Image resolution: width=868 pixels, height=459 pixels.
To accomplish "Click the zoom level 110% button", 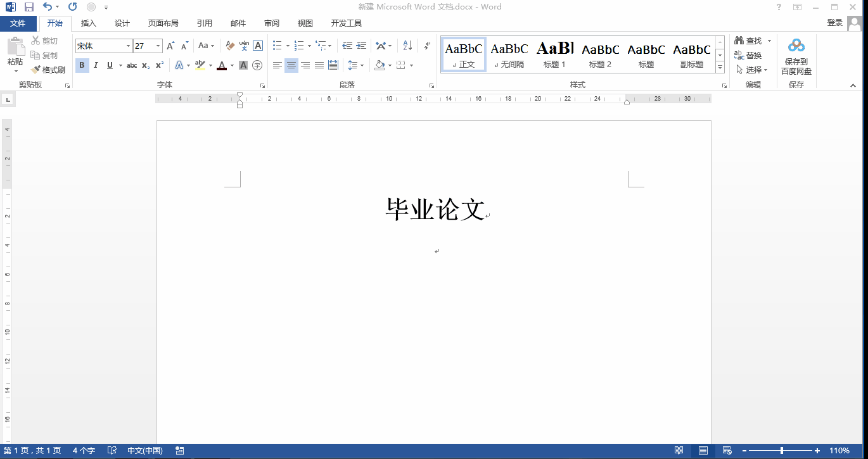I will click(839, 451).
